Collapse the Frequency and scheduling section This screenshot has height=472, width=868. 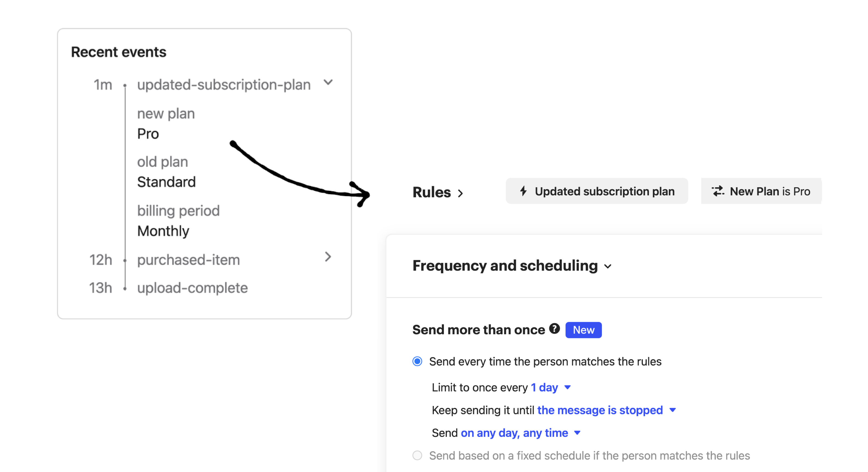(x=608, y=266)
